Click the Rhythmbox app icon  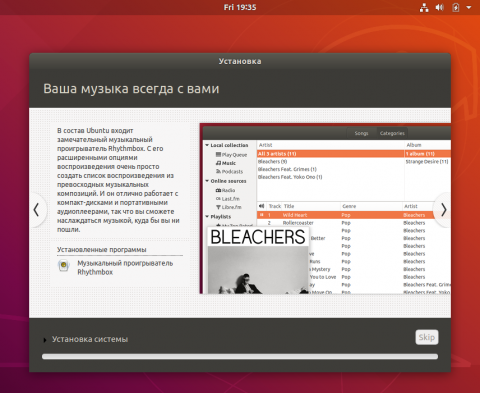pos(63,266)
